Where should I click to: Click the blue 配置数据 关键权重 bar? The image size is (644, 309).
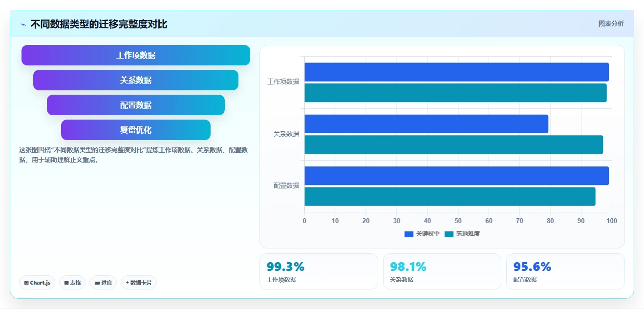[x=457, y=176]
